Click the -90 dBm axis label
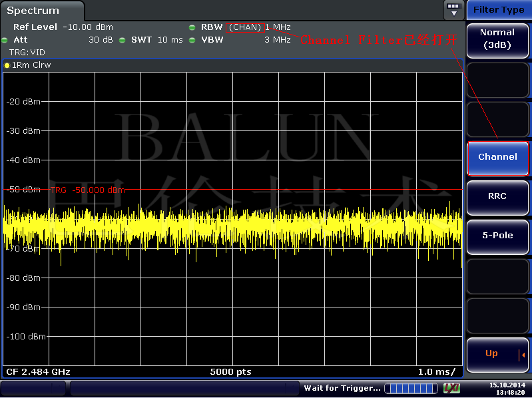The height and width of the screenshot is (398, 532). 23,307
